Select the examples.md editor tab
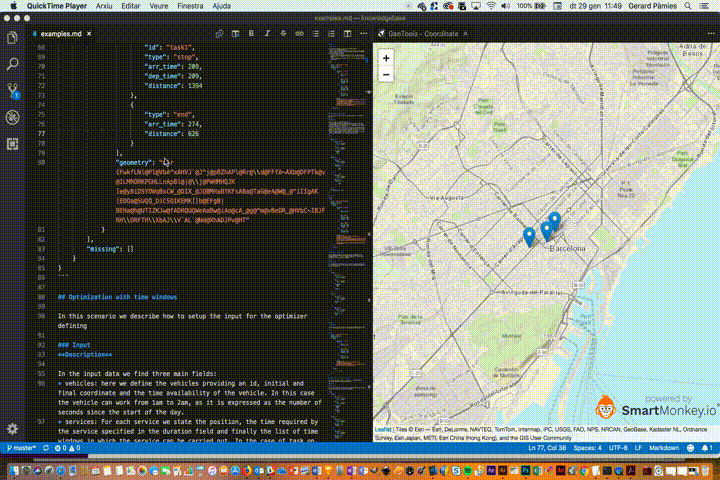The image size is (720, 480). pos(62,34)
